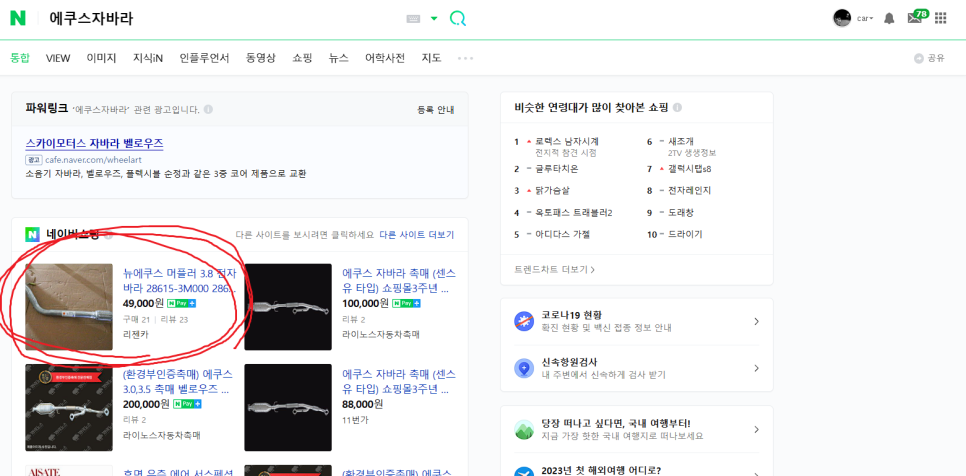Viewport: 966px width, 476px height.
Task: Click the 공유 share button
Action: tap(930, 58)
